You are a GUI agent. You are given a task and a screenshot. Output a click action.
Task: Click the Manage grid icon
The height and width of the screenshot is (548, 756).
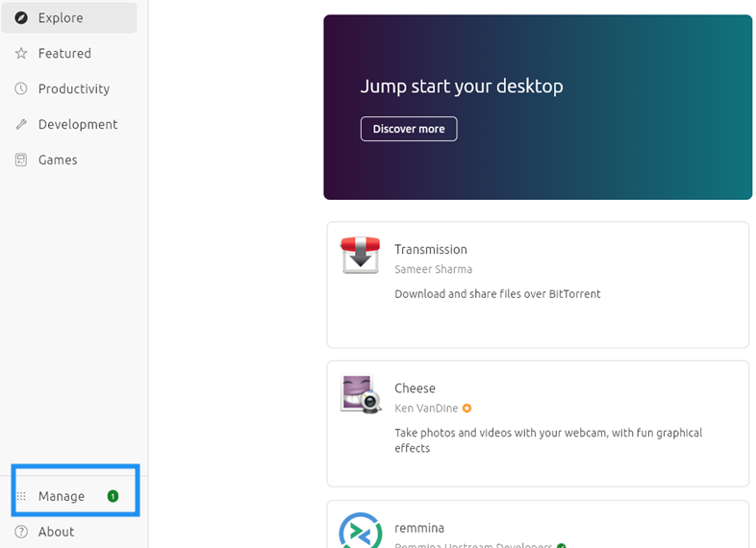[21, 496]
